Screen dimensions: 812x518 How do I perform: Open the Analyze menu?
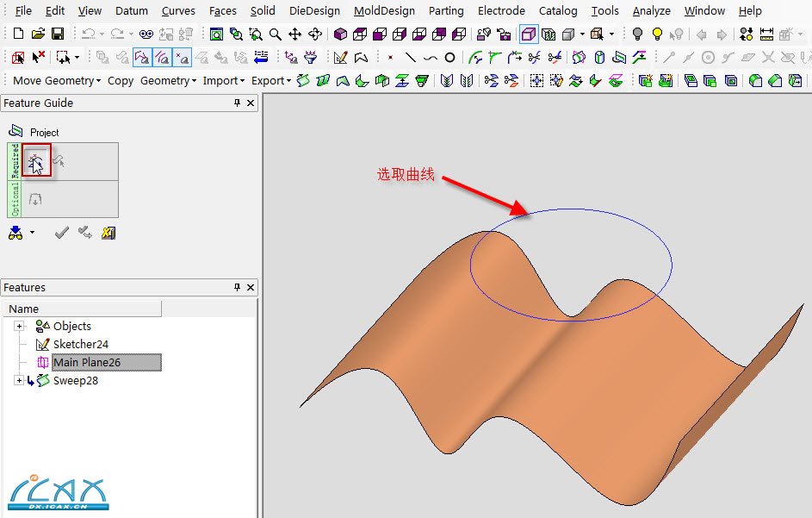651,10
